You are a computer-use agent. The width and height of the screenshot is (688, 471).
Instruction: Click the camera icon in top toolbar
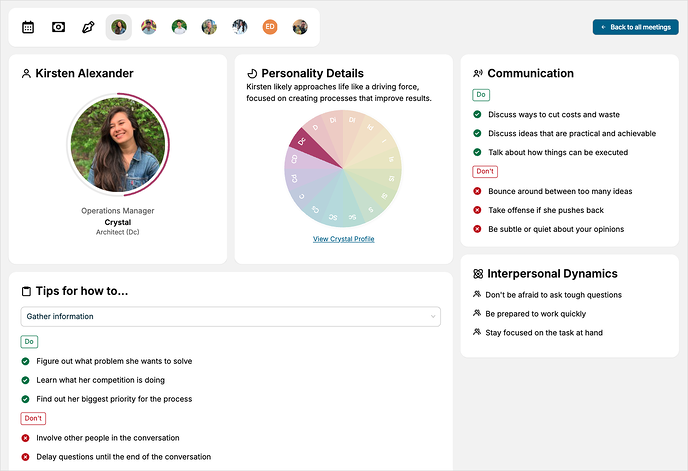[58, 27]
